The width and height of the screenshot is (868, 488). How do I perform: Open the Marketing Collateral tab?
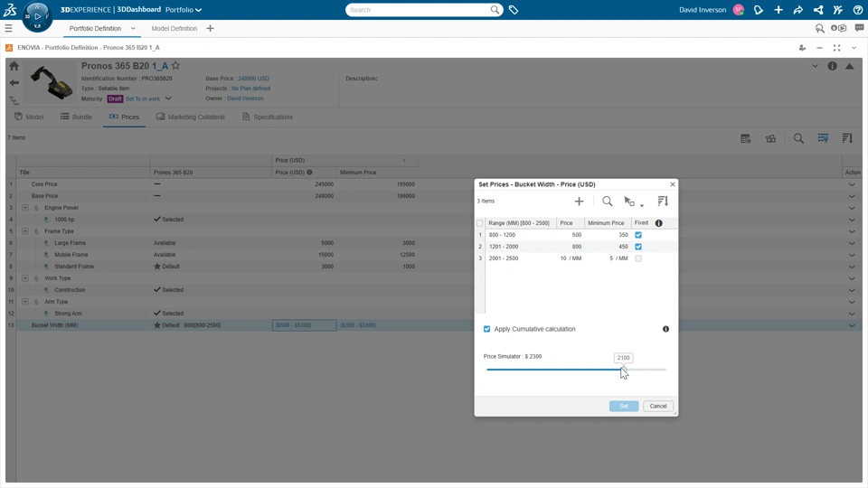click(191, 117)
